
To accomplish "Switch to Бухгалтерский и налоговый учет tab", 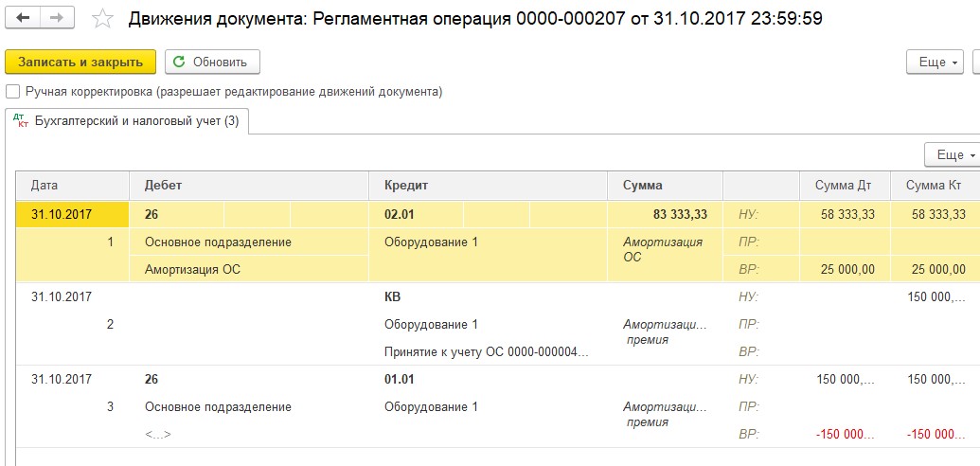I will tap(127, 121).
